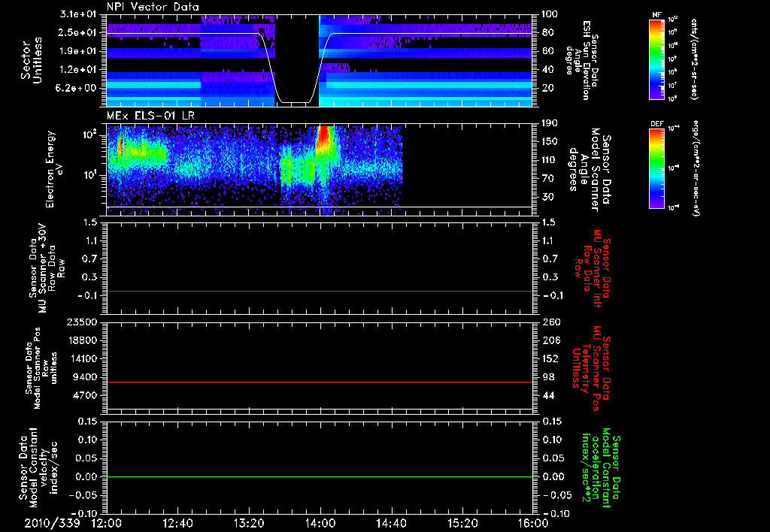Click the 'NF' color bar title
Screen dimensions: 770x532
pos(656,15)
